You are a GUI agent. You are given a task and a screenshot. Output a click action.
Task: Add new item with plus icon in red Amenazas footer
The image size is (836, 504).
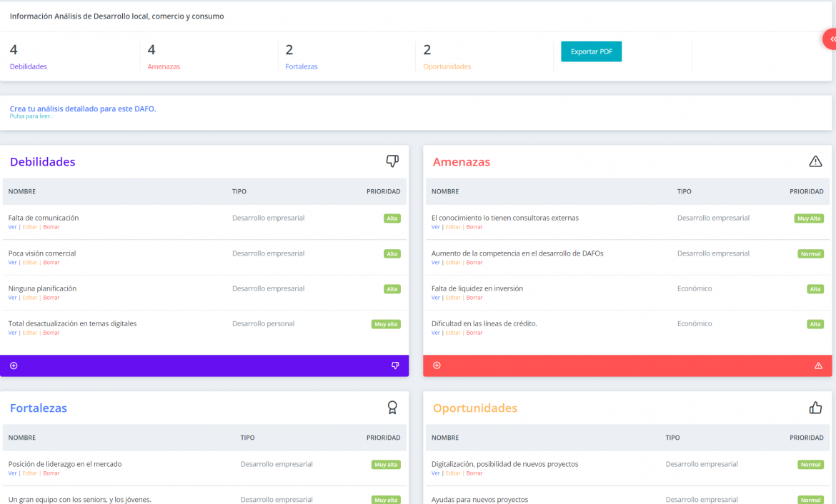pyautogui.click(x=437, y=366)
